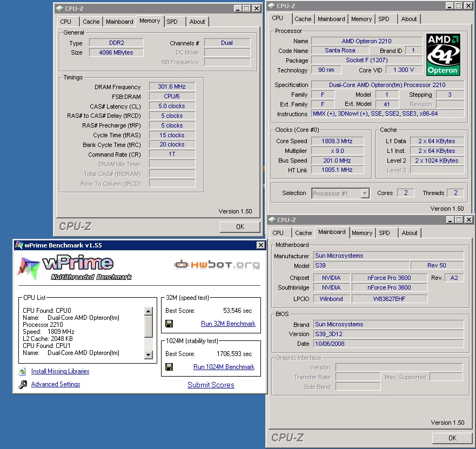The image size is (476, 449).
Task: Switch to About tab in Mainboard window
Action: click(x=409, y=233)
